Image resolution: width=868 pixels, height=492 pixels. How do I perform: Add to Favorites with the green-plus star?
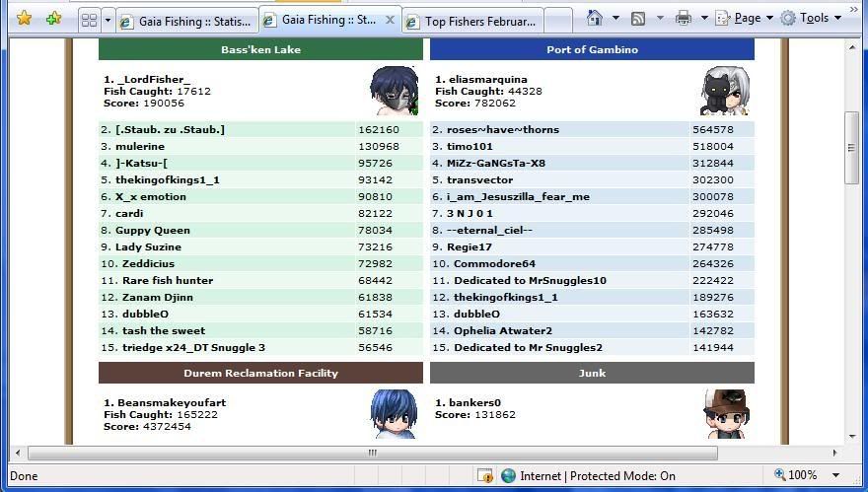pyautogui.click(x=53, y=19)
